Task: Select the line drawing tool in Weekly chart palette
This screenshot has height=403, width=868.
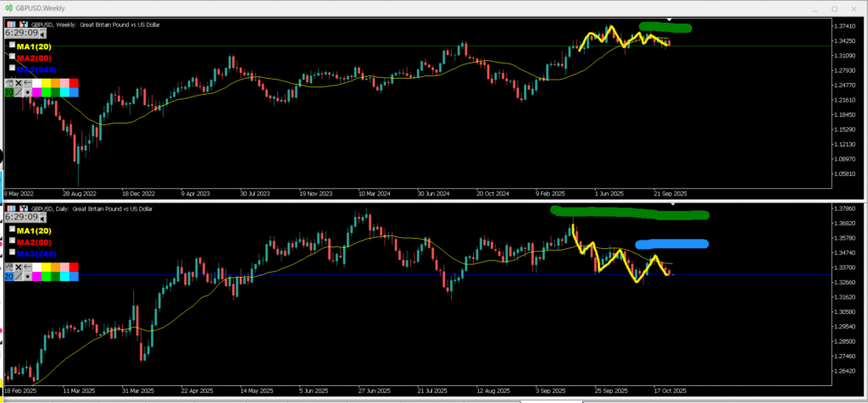Action: [x=18, y=92]
